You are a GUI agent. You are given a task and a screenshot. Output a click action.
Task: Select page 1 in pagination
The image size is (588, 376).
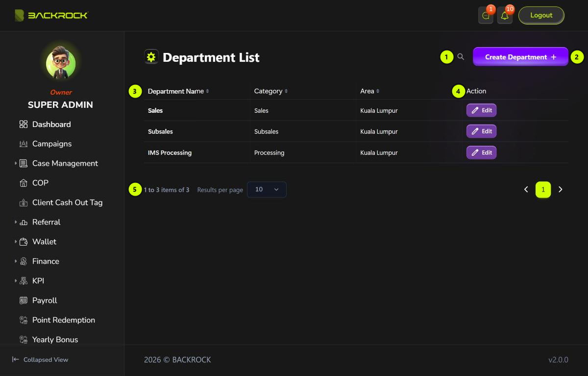click(x=543, y=190)
